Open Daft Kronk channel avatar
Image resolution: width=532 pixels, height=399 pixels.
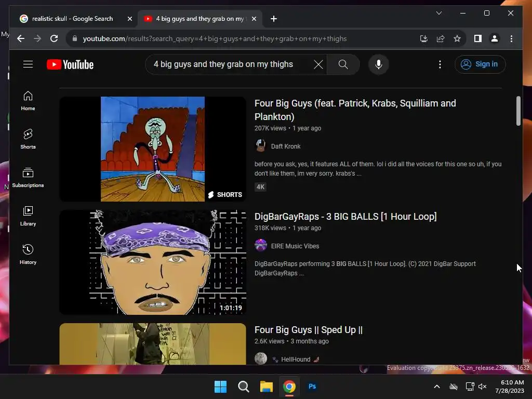[261, 146]
